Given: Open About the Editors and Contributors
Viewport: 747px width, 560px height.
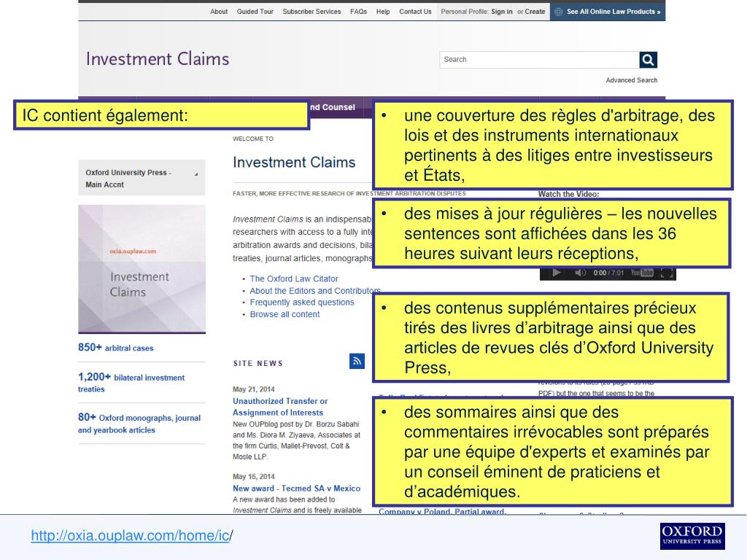Looking at the screenshot, I should point(315,290).
